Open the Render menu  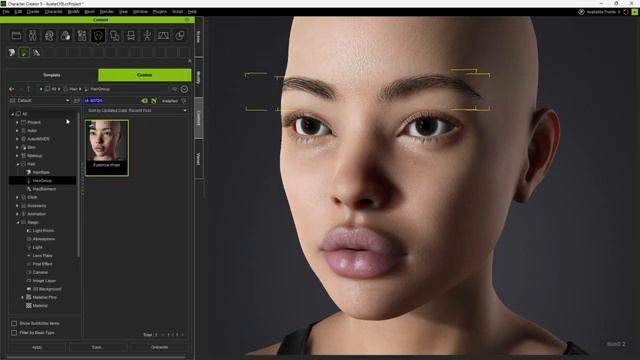point(107,12)
